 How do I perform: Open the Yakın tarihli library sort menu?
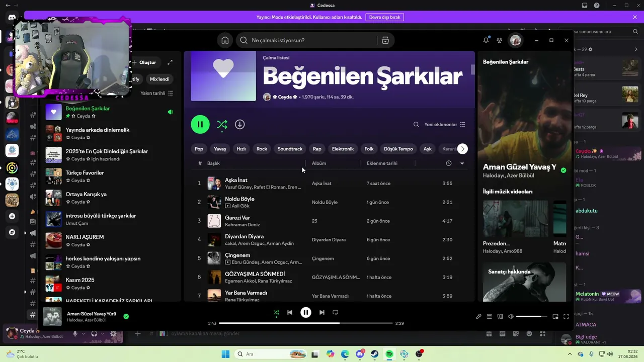click(157, 93)
